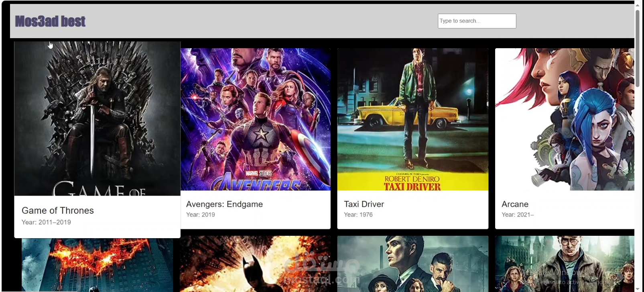Click the Arcane title text
Viewport: 644px width, 292px height.
pyautogui.click(x=515, y=204)
